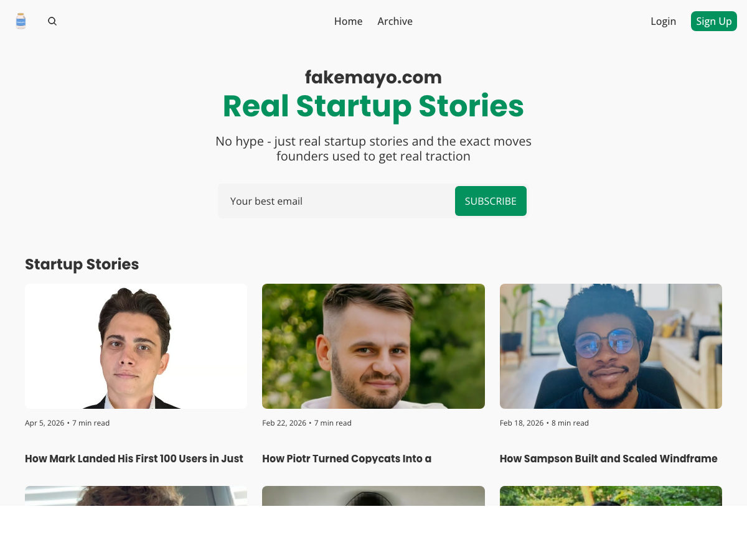Viewport: 747px width, 560px height.
Task: Open Piotr's story thumbnail image
Action: 373,346
